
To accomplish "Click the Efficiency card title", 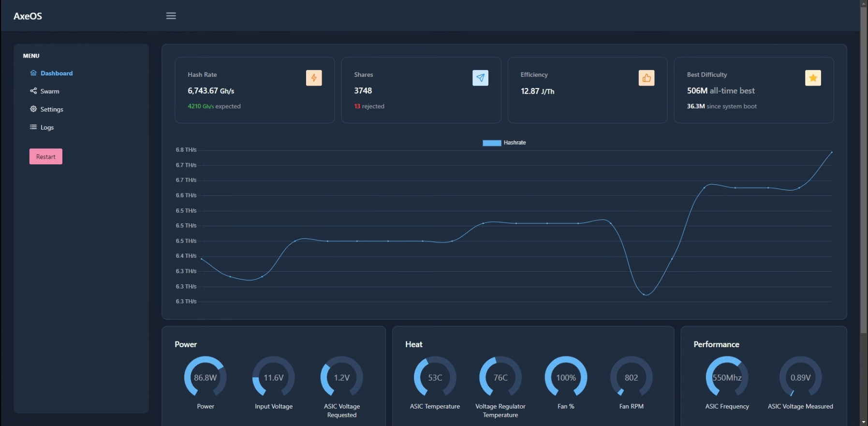I will (x=534, y=75).
